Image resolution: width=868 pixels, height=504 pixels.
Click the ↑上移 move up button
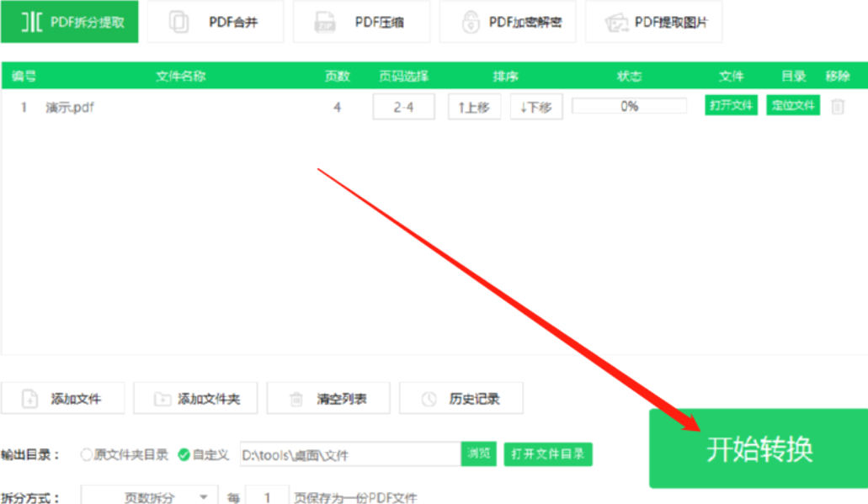(x=474, y=106)
